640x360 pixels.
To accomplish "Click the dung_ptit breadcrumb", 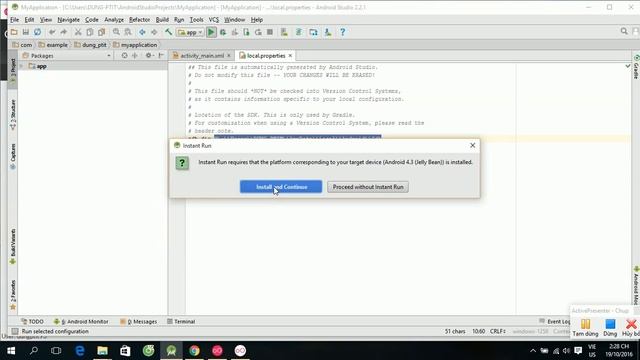I will point(91,45).
